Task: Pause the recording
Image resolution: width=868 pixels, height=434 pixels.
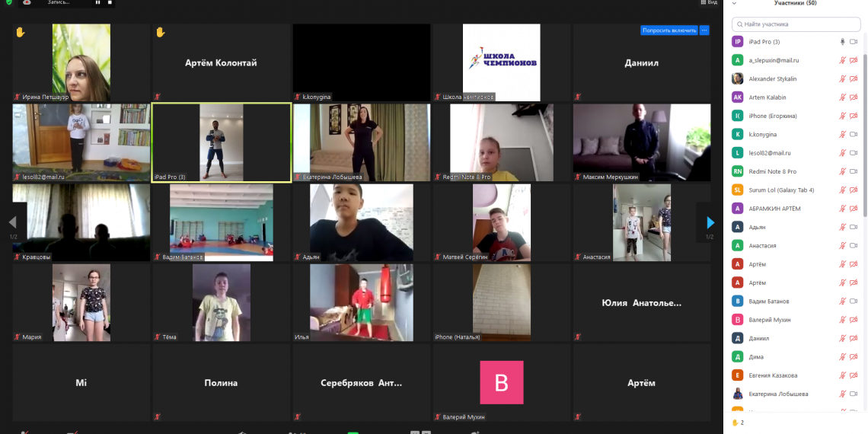Action: point(97,3)
